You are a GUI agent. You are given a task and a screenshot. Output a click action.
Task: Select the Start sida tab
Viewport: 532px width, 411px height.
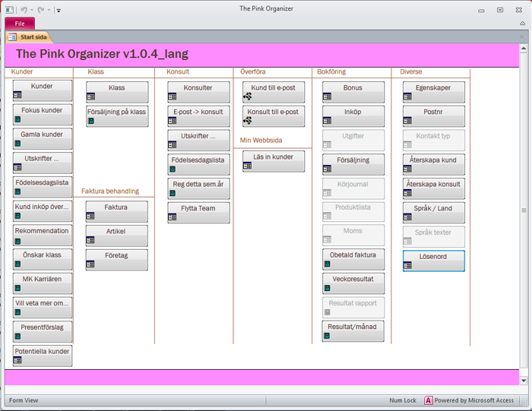(29, 37)
